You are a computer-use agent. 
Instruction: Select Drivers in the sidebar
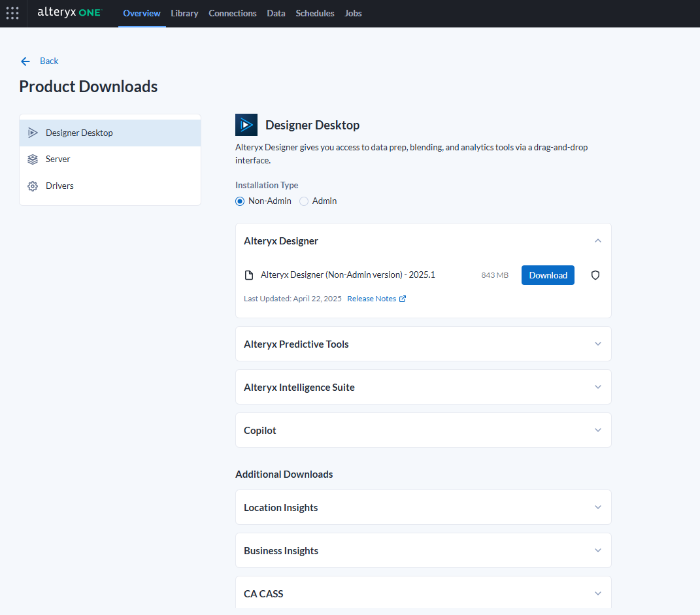pos(110,186)
